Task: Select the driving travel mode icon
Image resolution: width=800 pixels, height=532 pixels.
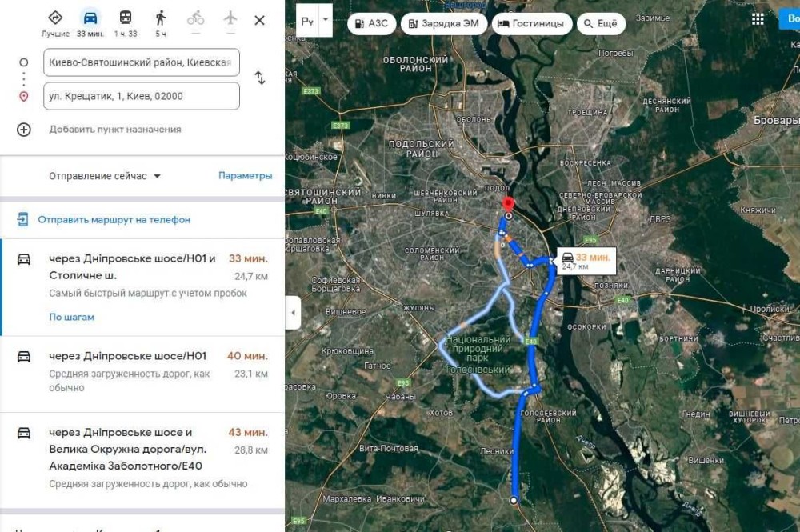Action: coord(90,18)
